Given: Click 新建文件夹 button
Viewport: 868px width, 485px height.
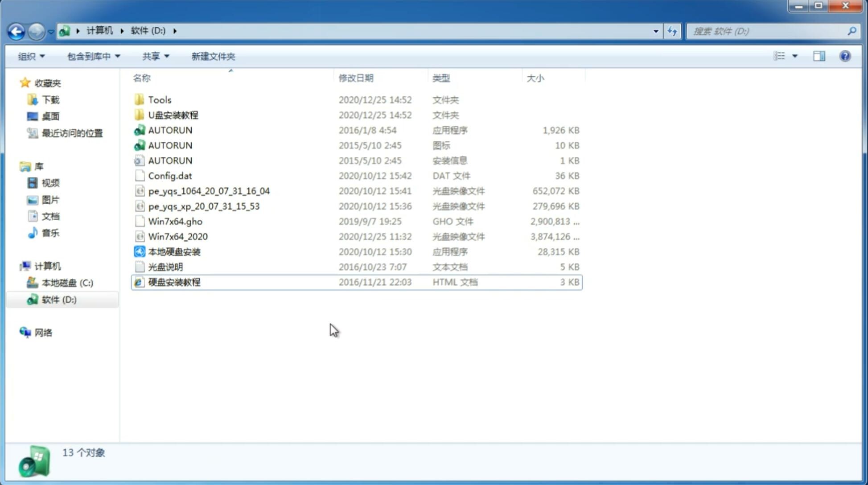Looking at the screenshot, I should tap(214, 56).
